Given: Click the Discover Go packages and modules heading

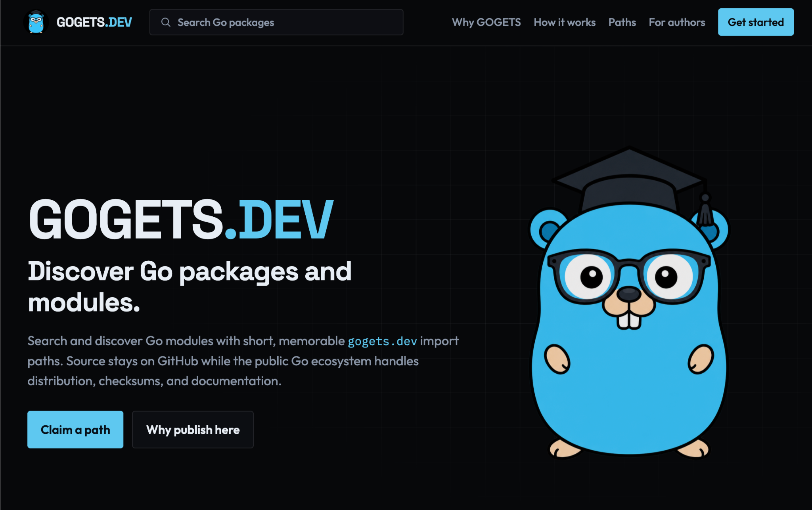Looking at the screenshot, I should point(190,287).
